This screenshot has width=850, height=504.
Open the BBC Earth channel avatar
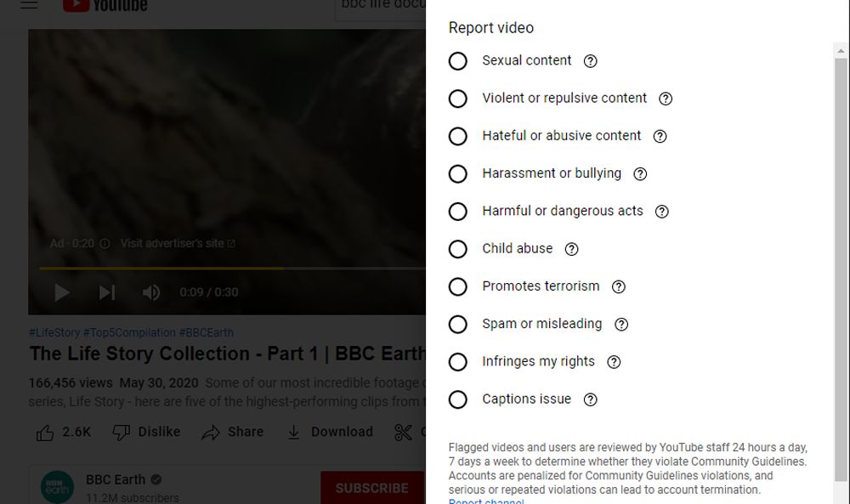tap(57, 487)
